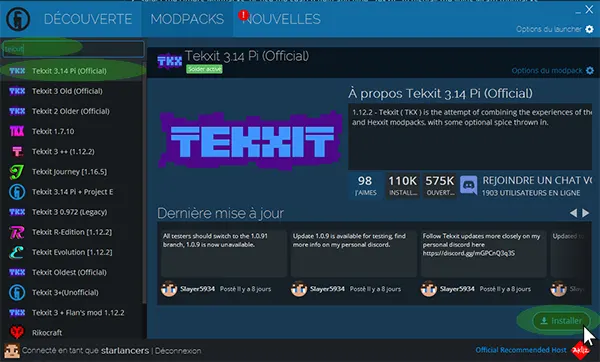Open launcher options gear icon
This screenshot has width=600, height=362.
pos(590,29)
